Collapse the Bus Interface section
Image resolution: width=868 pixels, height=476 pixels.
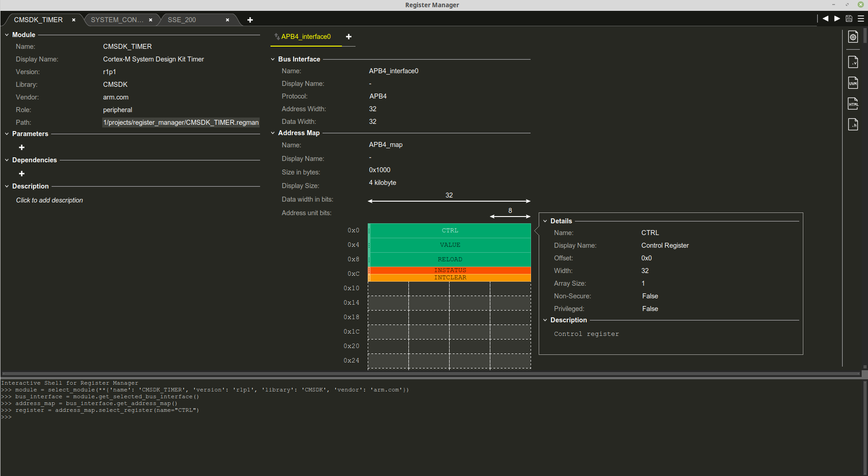(x=273, y=59)
